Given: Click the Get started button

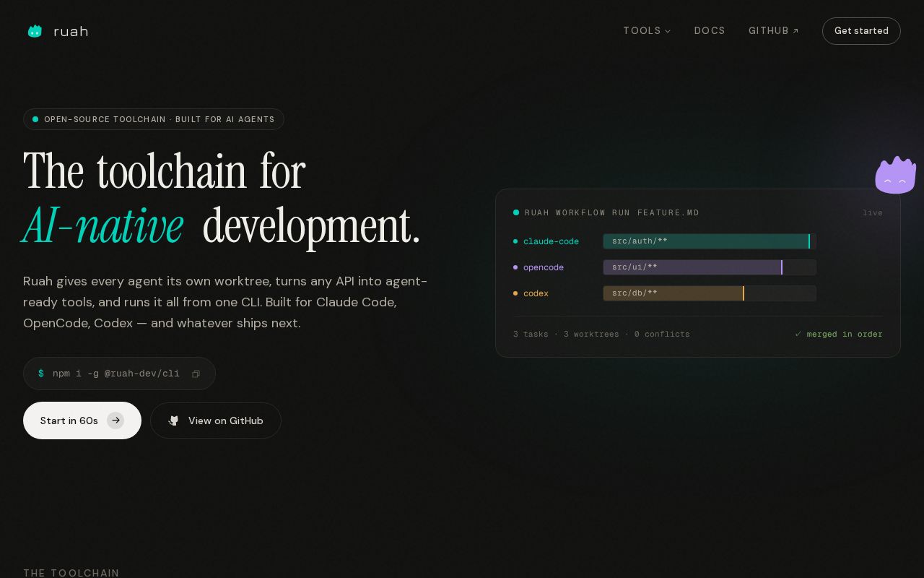Looking at the screenshot, I should pos(861,31).
